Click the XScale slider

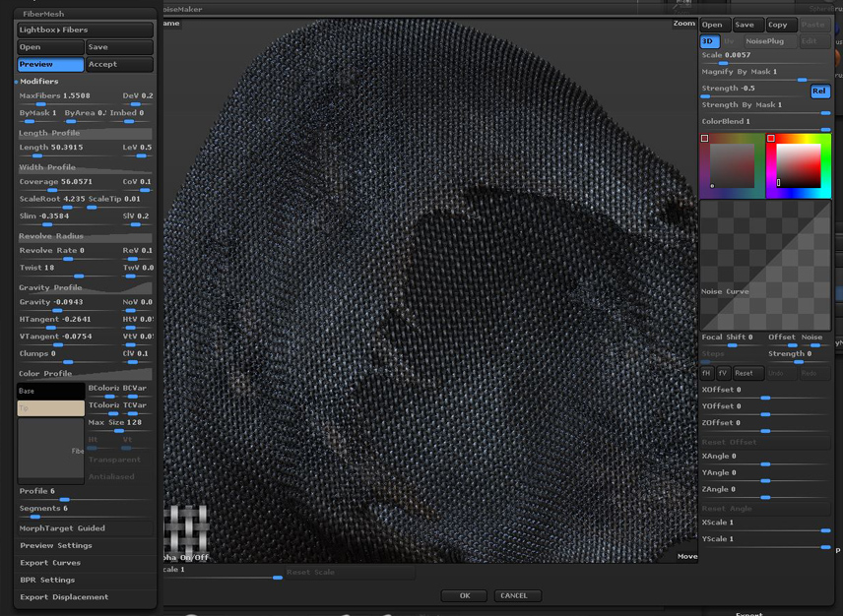765,525
